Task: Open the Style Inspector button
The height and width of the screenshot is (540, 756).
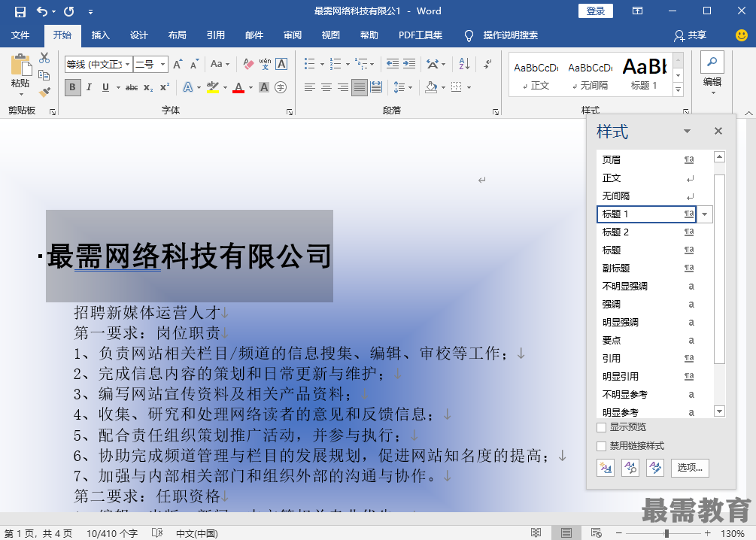Action: pyautogui.click(x=630, y=468)
